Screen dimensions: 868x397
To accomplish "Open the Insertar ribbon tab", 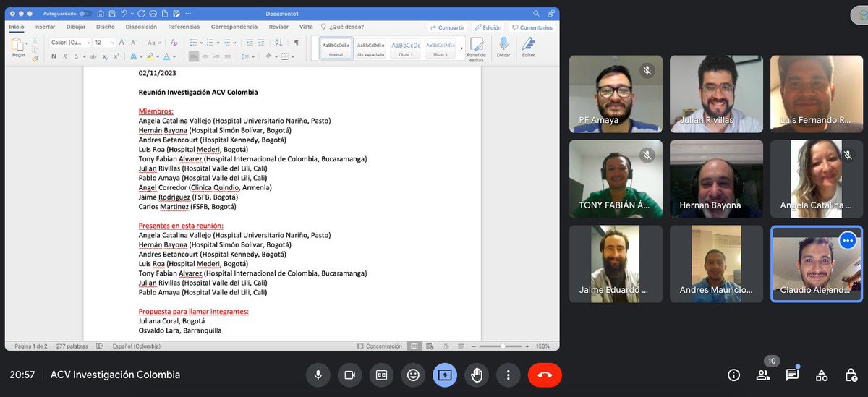I will pyautogui.click(x=45, y=27).
